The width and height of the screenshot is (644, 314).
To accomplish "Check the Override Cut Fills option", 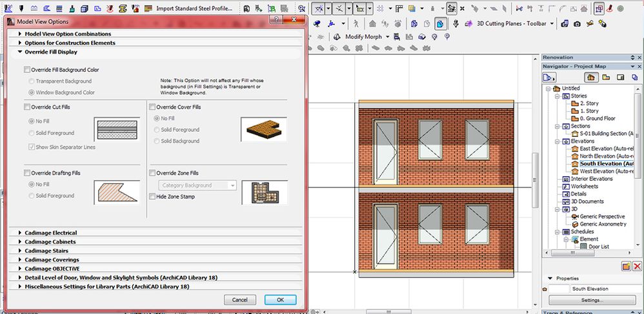I will click(26, 107).
